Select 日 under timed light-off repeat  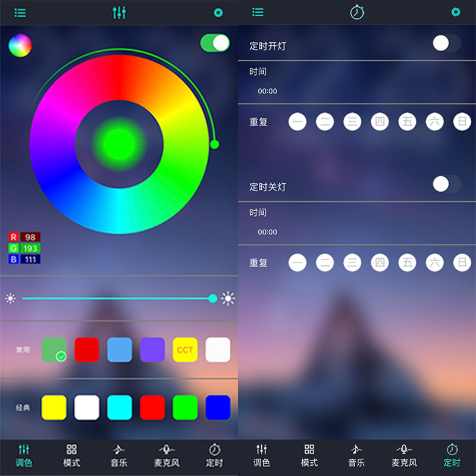[x=462, y=262]
